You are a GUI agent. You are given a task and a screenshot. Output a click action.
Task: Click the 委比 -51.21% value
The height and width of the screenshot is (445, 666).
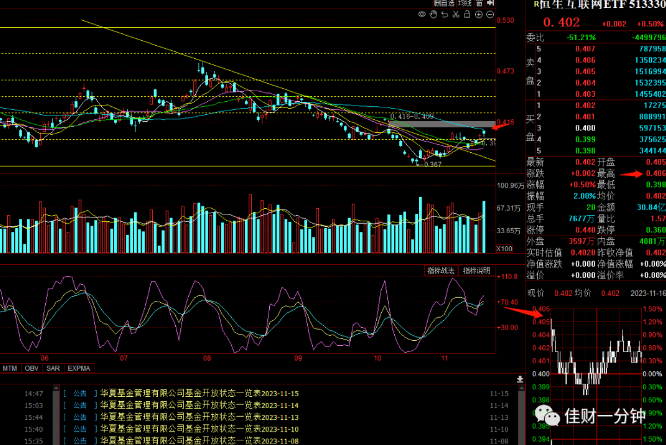coord(581,38)
